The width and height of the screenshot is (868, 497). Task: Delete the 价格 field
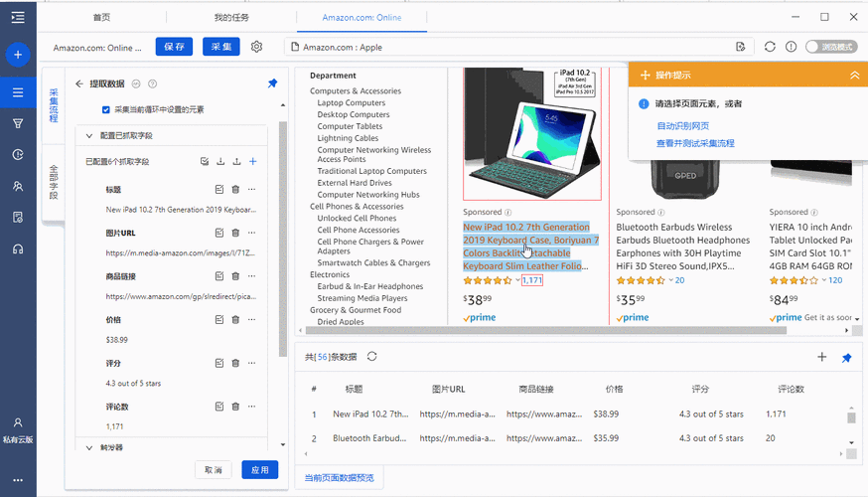coord(235,320)
